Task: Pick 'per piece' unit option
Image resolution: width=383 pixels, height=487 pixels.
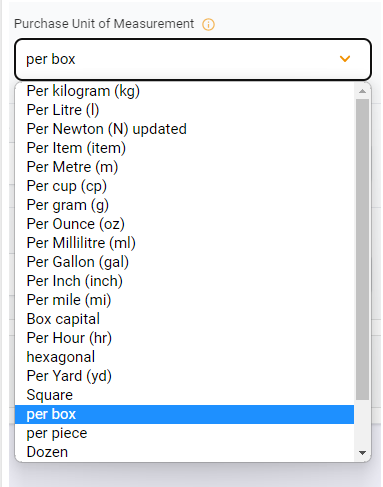Action: click(x=184, y=433)
